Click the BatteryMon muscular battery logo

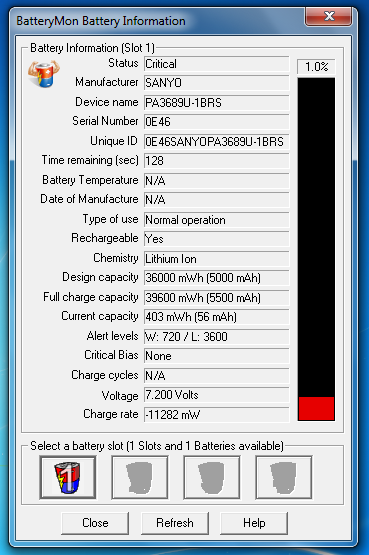[x=44, y=74]
